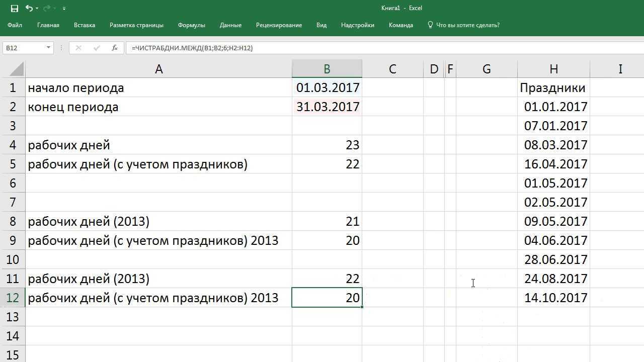
Task: Switch to the Вставка ribbon tab
Action: 84,25
